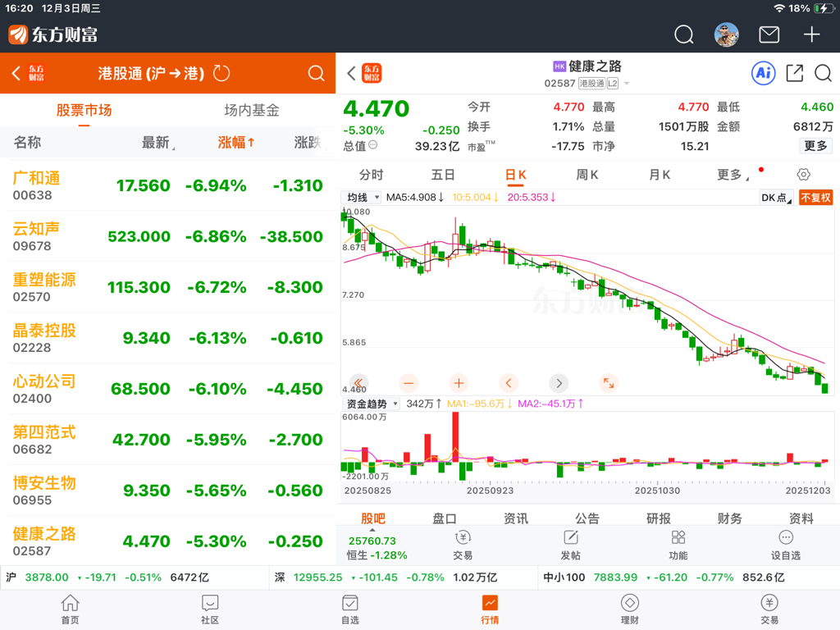Open the Ai assistant icon
The height and width of the screenshot is (630, 840).
point(764,72)
